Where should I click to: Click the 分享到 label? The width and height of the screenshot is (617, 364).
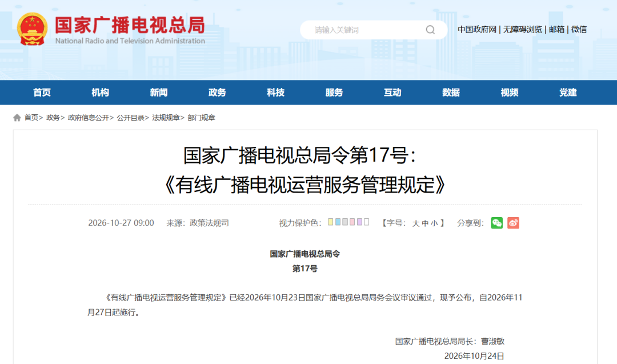pos(470,223)
